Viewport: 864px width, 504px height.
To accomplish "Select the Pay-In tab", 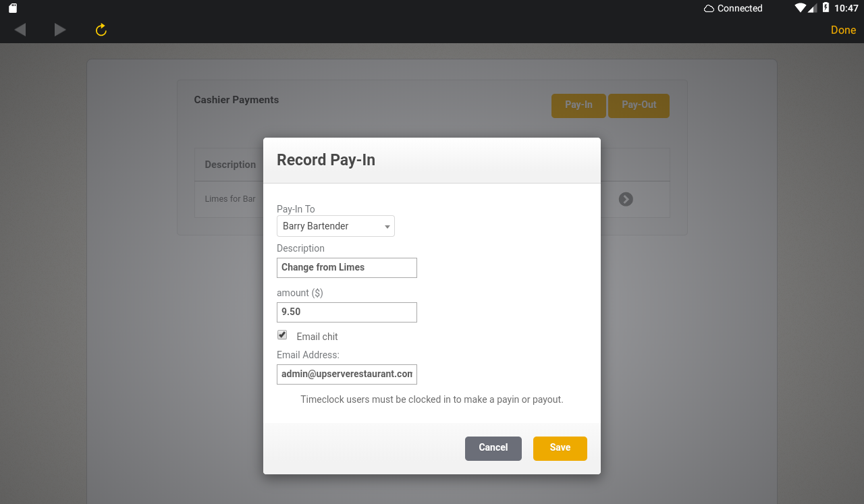I will coord(578,105).
